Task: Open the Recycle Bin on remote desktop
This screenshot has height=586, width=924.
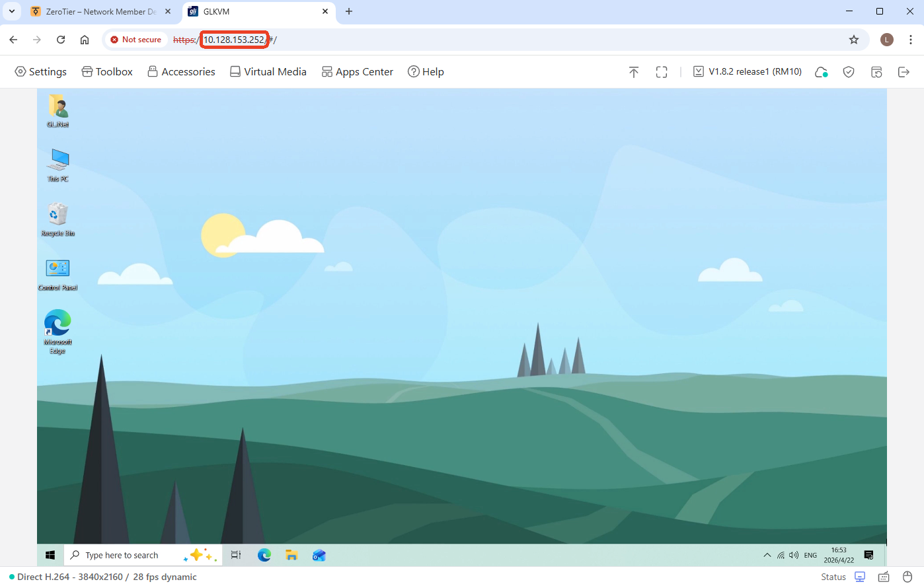Action: coord(58,216)
